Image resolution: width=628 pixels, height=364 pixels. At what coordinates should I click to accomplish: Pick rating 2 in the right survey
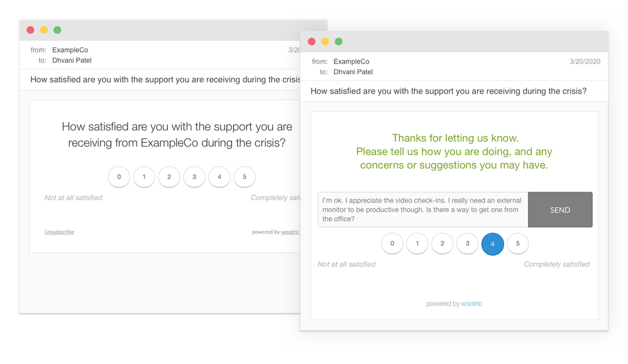[x=443, y=243]
